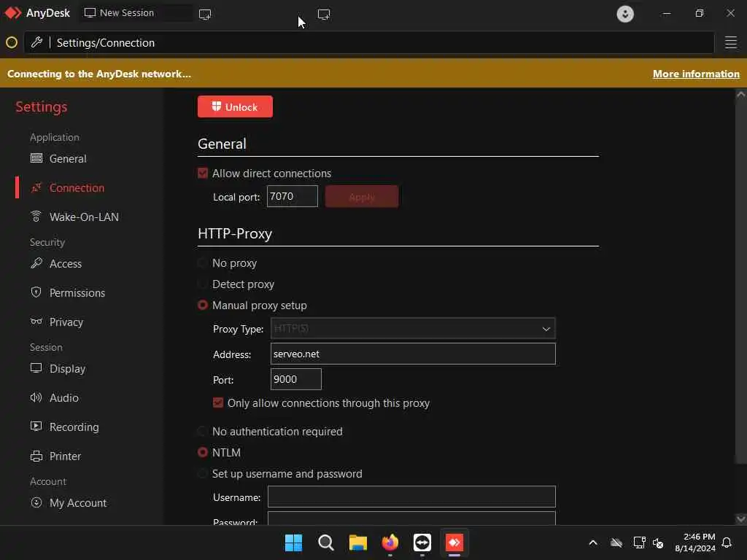Click the Connection icon in sidebar
The image size is (747, 560).
coord(36,187)
